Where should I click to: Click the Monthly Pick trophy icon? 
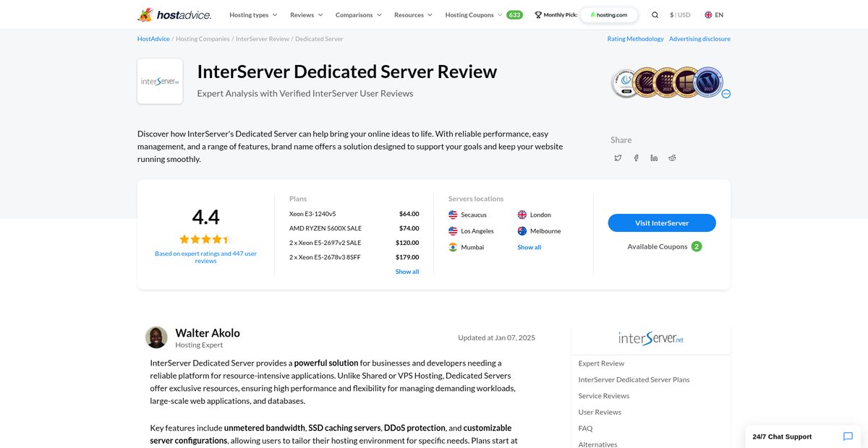538,14
